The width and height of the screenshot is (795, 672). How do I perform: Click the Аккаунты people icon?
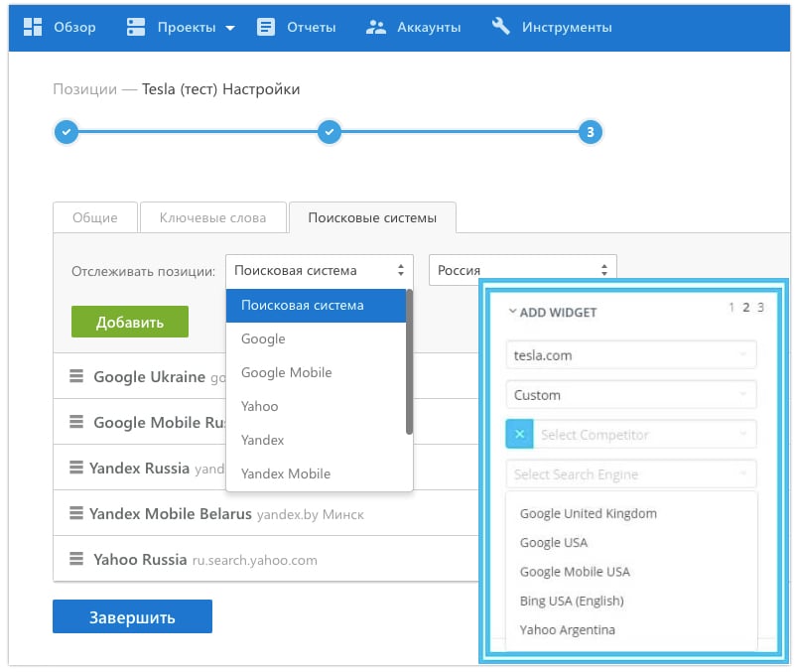click(x=375, y=27)
